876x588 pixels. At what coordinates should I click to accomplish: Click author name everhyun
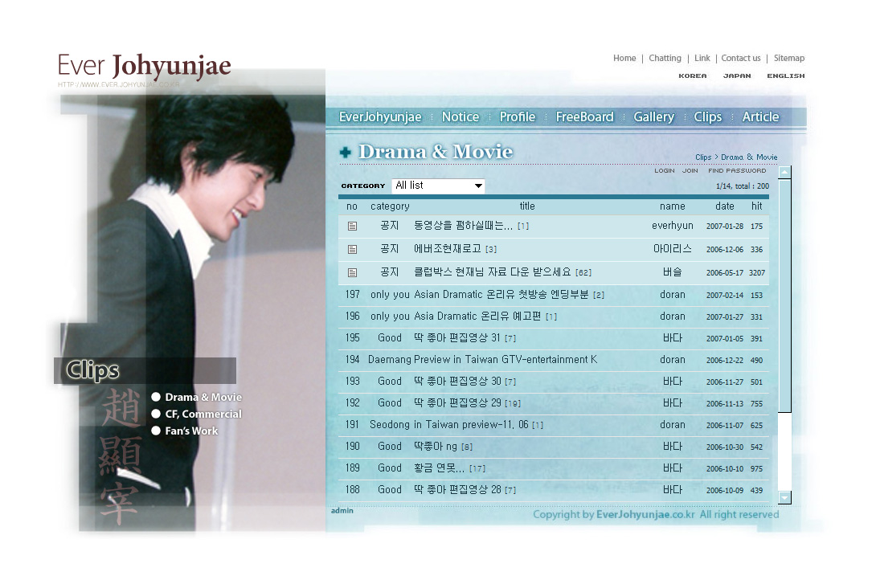673,226
